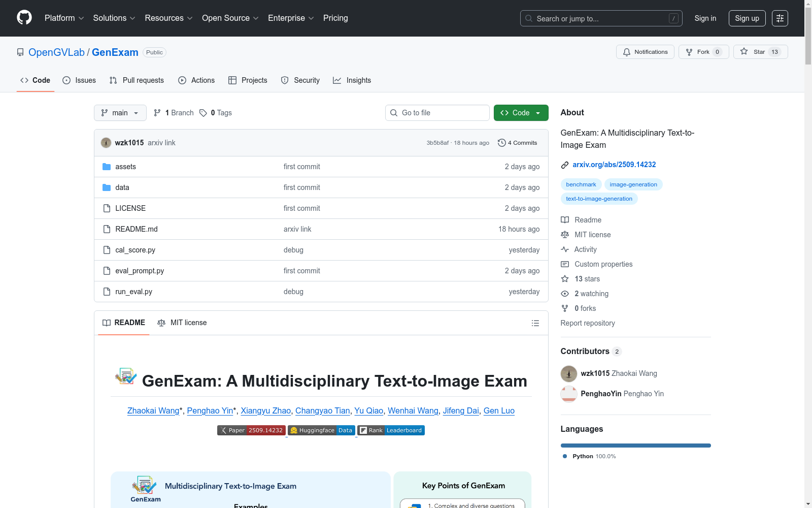
Task: Click the Report repository link
Action: (588, 323)
